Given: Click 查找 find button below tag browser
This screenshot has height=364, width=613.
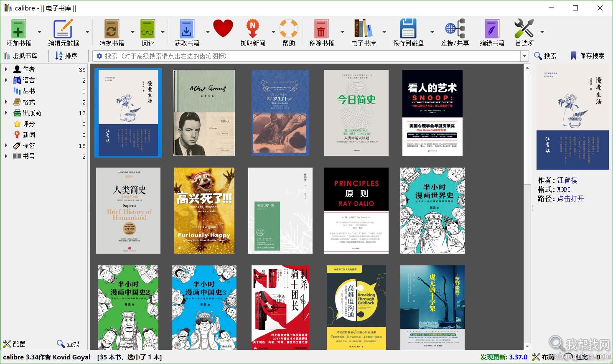Looking at the screenshot, I should [68, 344].
